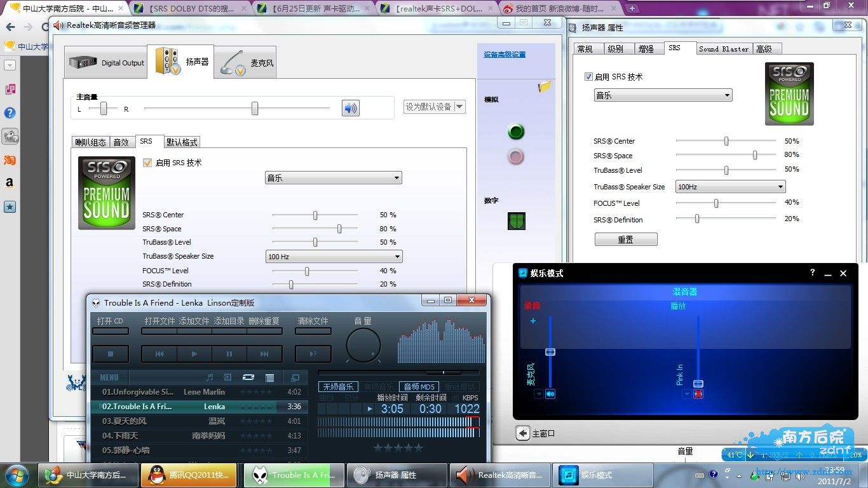Open the 腾讯QQ2011 taskbar button
868x488 pixels.
[x=189, y=475]
